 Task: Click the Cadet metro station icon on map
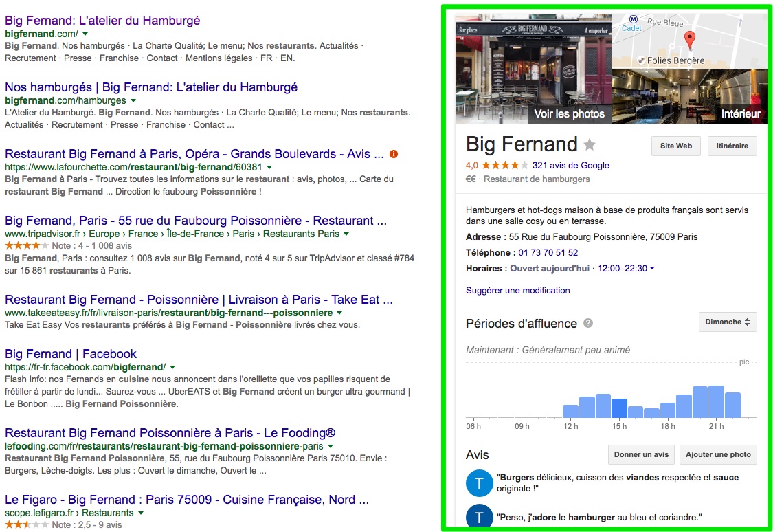(x=634, y=19)
